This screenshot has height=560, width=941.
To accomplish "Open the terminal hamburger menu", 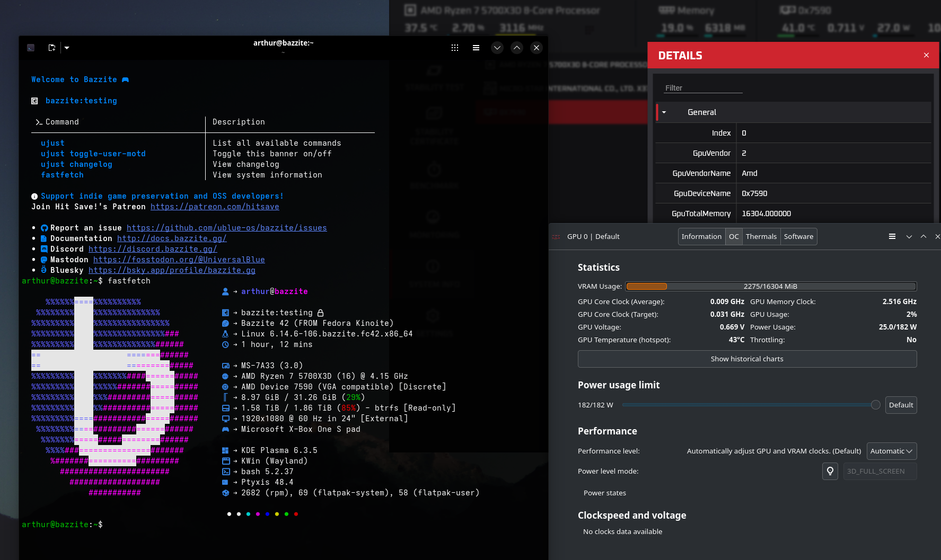I will click(476, 48).
